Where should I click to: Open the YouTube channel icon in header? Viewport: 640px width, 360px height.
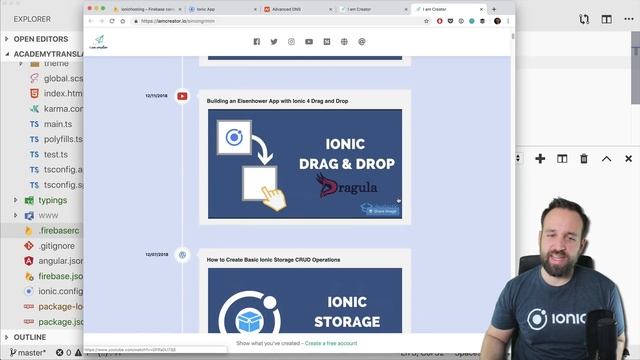point(309,42)
